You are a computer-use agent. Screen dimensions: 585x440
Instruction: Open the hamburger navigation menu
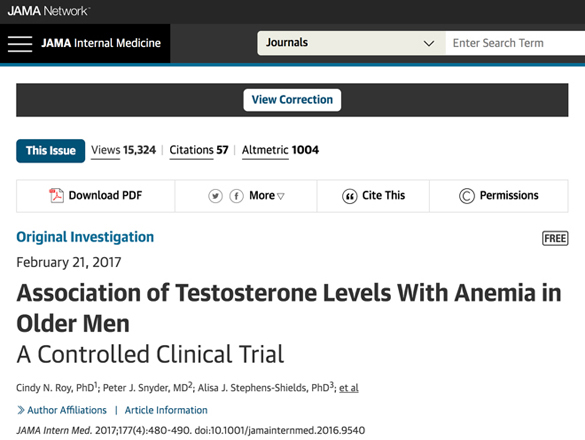point(20,44)
